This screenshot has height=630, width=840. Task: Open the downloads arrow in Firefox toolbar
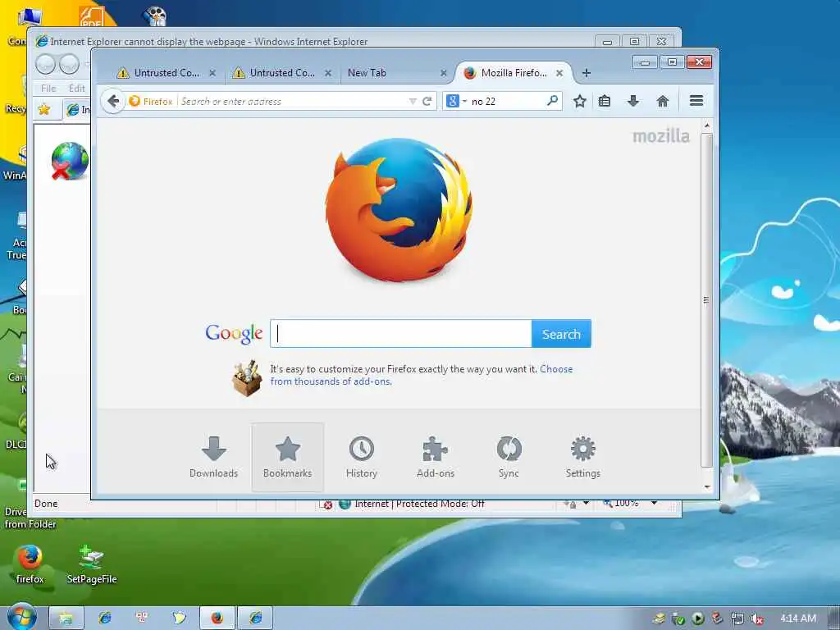point(633,101)
